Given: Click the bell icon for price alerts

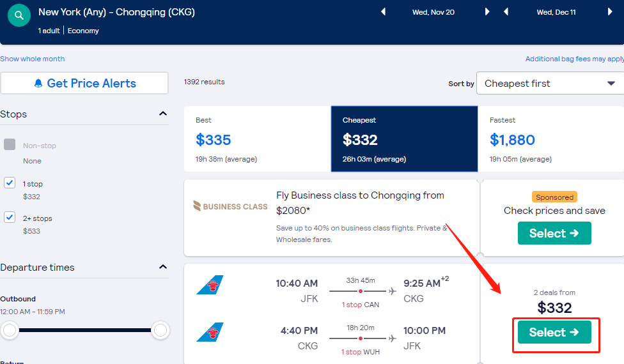Looking at the screenshot, I should coord(38,83).
